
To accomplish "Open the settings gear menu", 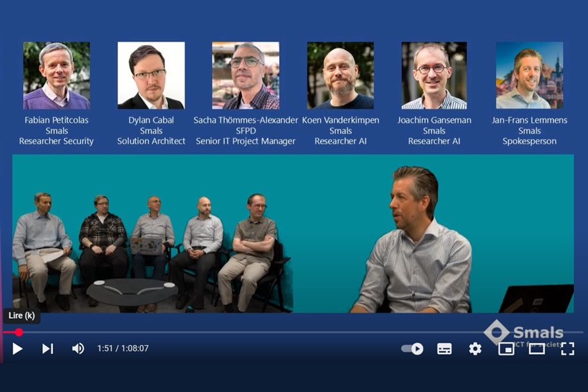I will click(x=475, y=349).
